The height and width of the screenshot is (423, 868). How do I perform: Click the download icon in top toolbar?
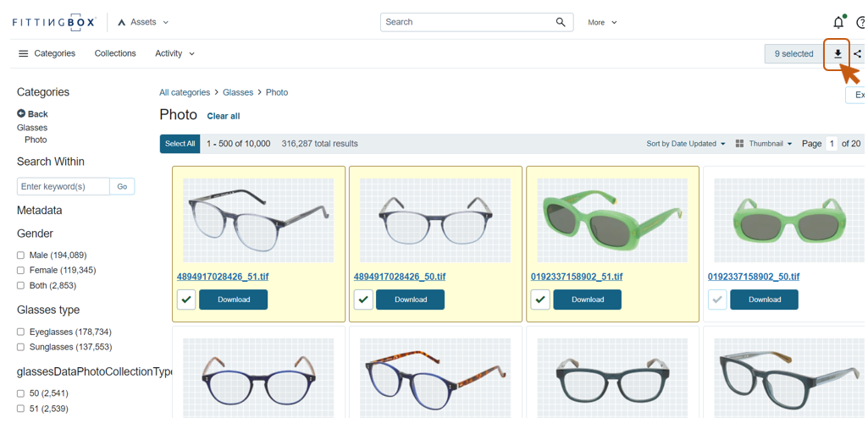837,54
